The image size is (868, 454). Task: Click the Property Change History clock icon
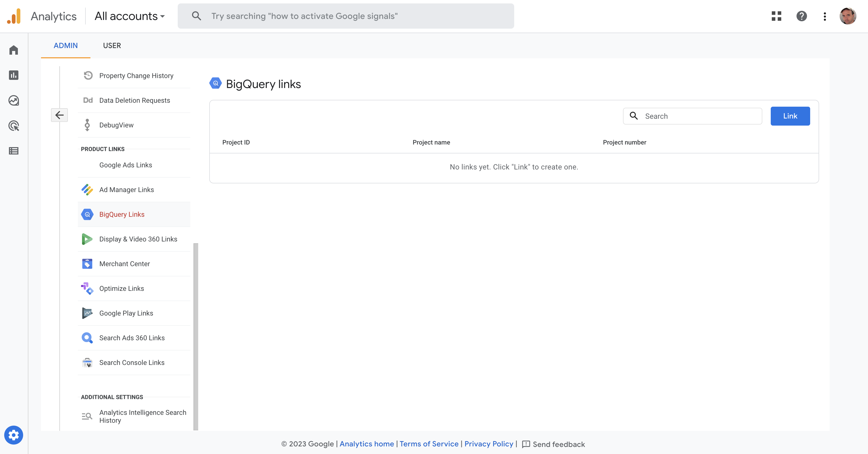[x=88, y=75]
